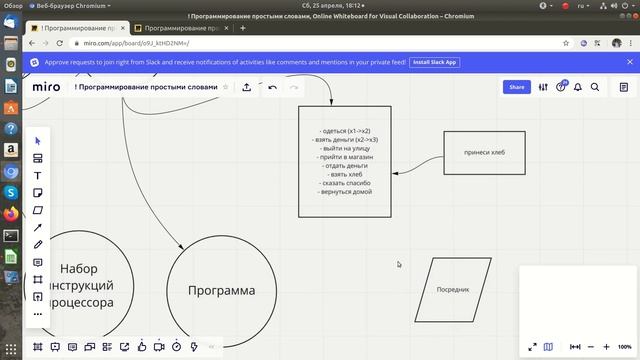This screenshot has height=360, width=640.
Task: Open the 'Обзор' activities overview
Action: (13, 6)
